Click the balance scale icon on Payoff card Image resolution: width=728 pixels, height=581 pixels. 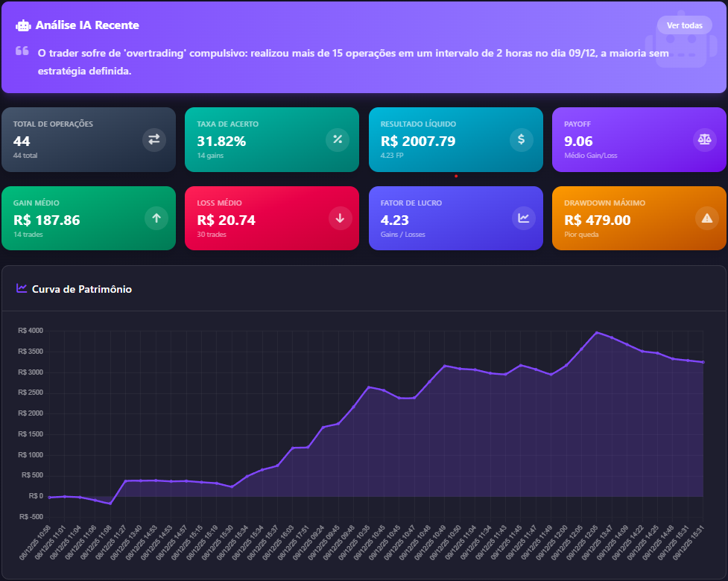point(705,139)
